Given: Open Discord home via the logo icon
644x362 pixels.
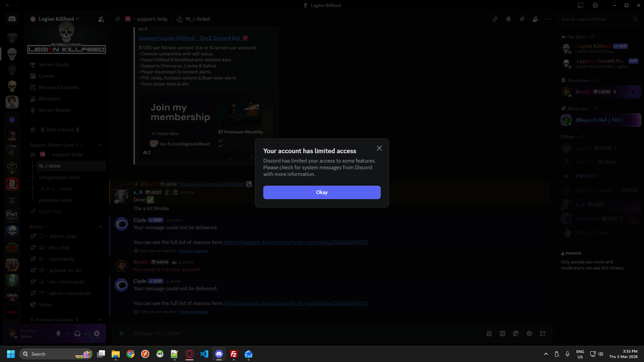Looking at the screenshot, I should pyautogui.click(x=12, y=19).
